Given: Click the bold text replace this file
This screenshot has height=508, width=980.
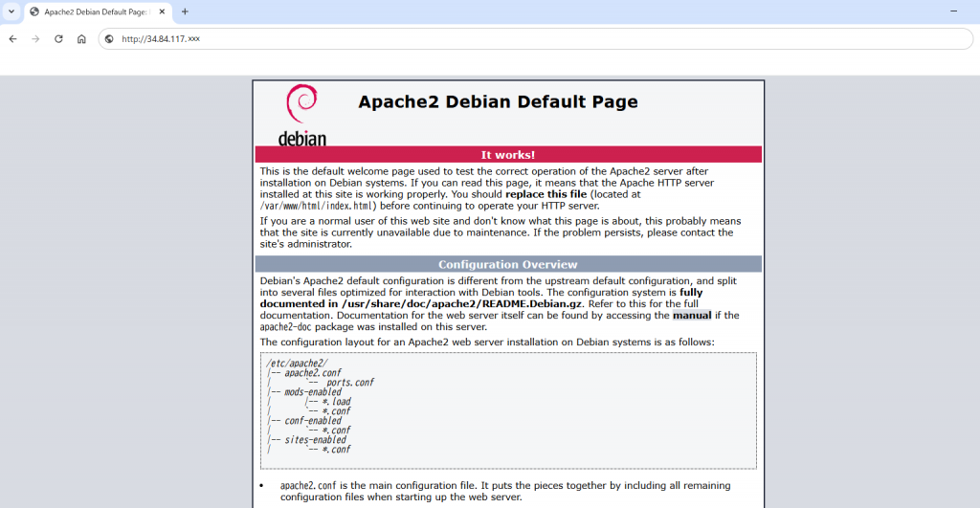Looking at the screenshot, I should pyautogui.click(x=546, y=194).
